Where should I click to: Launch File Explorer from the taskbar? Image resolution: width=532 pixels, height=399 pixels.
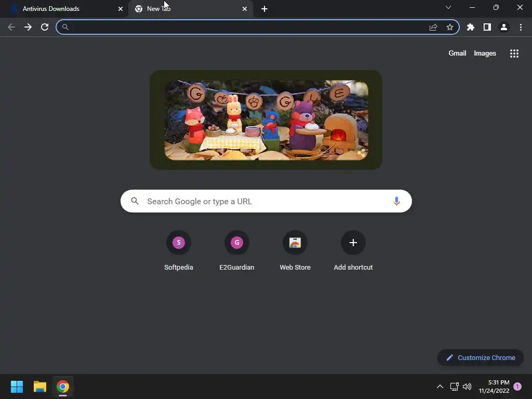coord(39,387)
